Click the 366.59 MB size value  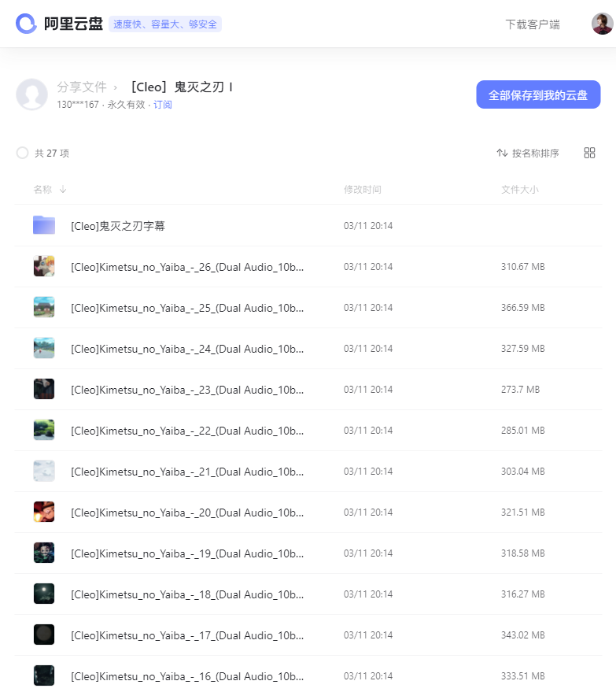click(523, 308)
